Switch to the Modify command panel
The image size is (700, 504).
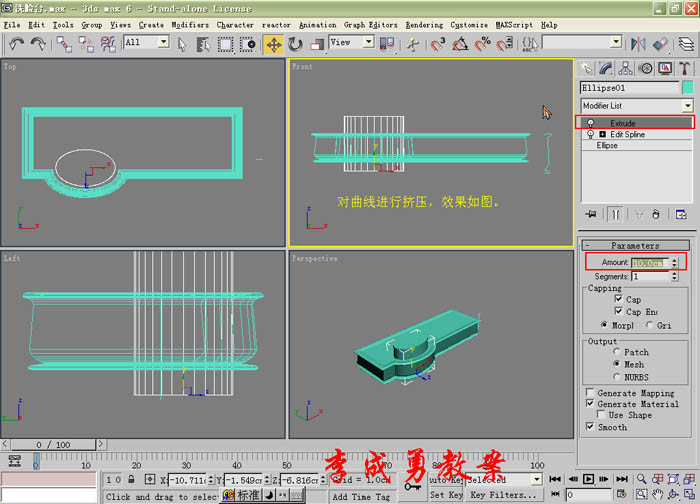point(606,68)
